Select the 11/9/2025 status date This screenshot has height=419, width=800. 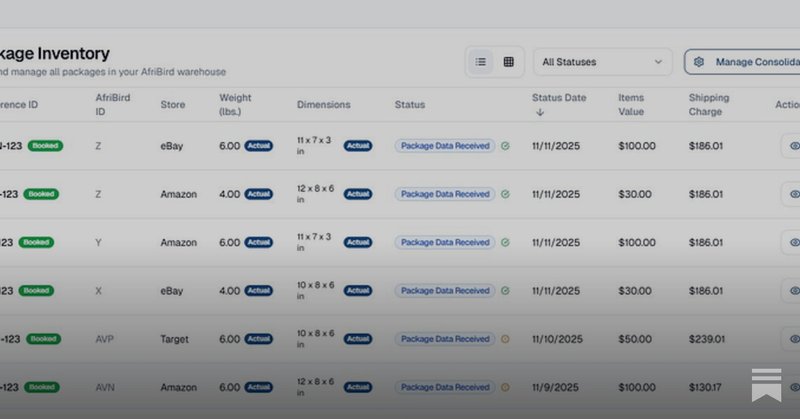pos(555,387)
